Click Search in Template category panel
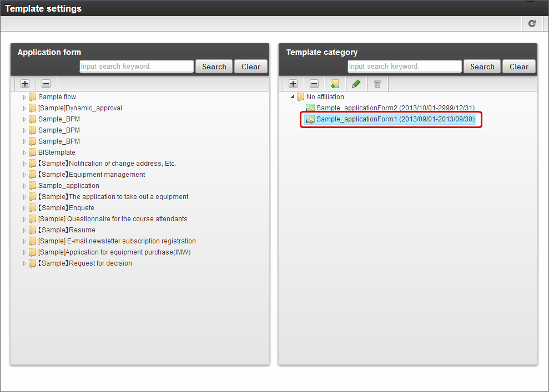Viewport: 549px width, 392px height. click(482, 67)
